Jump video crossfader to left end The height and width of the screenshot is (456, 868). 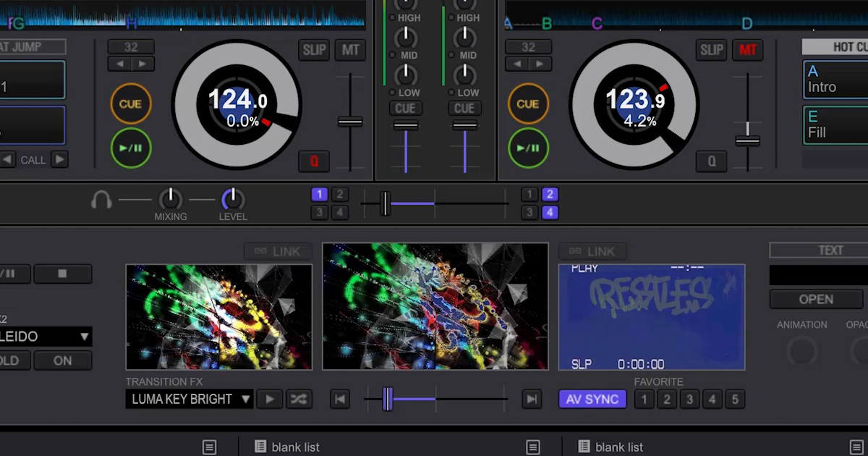point(340,399)
